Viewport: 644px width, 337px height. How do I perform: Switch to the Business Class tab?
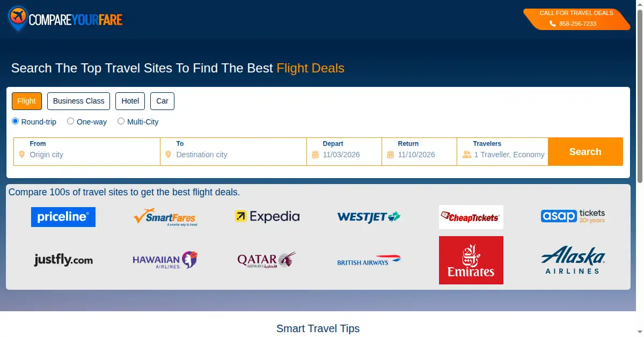click(79, 101)
